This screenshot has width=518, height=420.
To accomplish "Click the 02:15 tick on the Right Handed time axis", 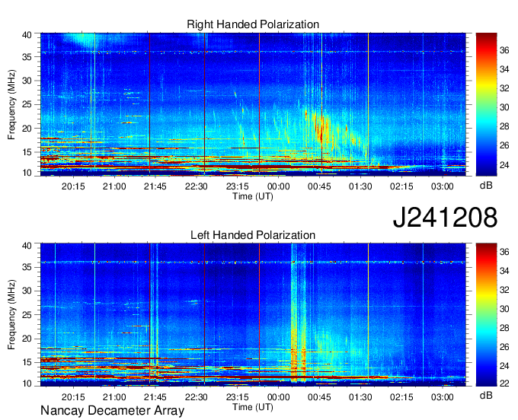I will pos(401,186).
